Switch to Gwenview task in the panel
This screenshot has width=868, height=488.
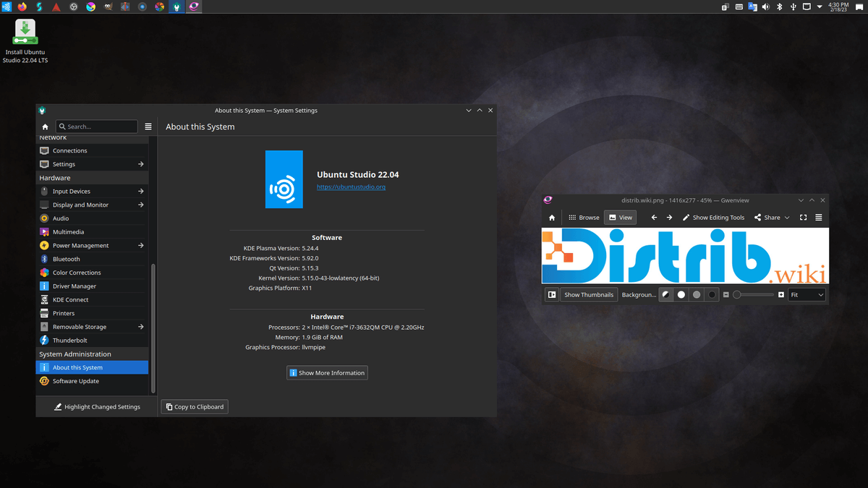[x=194, y=7]
